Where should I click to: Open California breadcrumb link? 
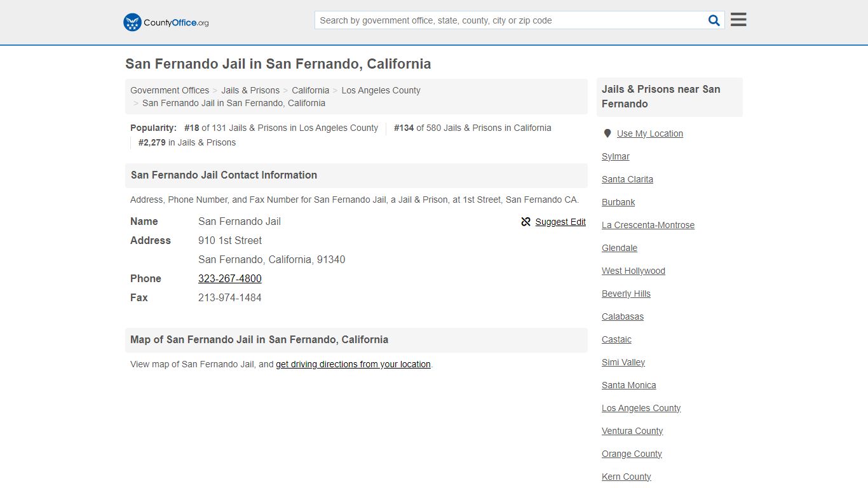pyautogui.click(x=311, y=90)
